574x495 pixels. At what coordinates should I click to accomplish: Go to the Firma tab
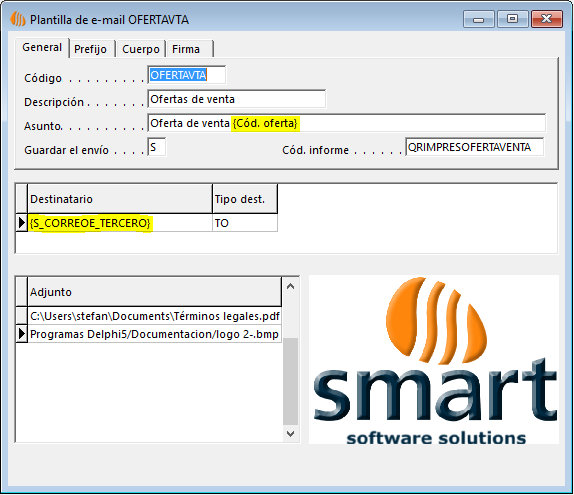[189, 49]
